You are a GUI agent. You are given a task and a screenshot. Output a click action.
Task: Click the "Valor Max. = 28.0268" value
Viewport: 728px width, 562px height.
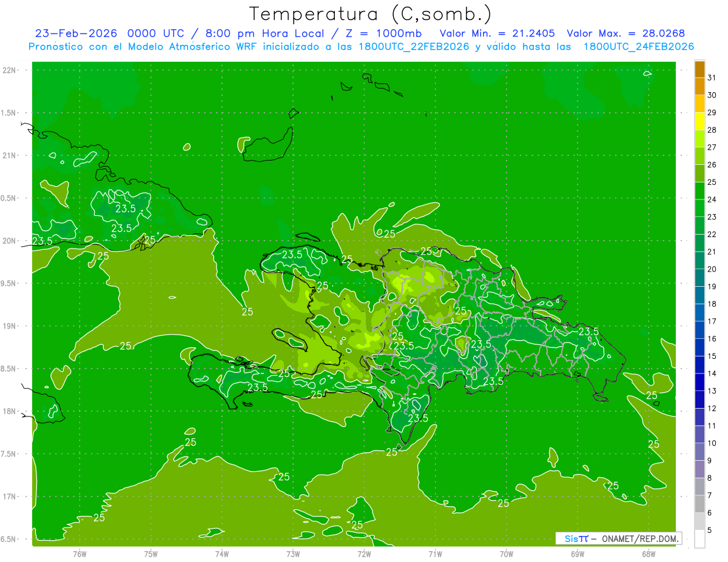coord(625,33)
